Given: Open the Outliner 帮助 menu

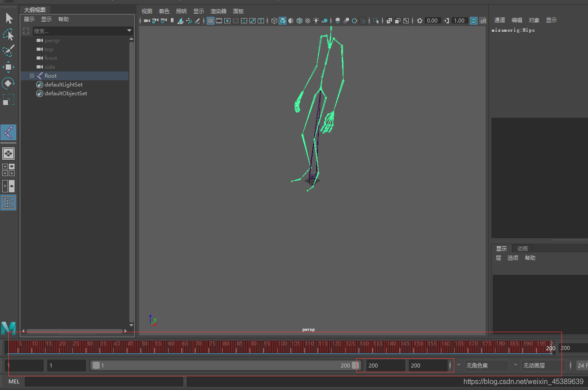Looking at the screenshot, I should 64,19.
